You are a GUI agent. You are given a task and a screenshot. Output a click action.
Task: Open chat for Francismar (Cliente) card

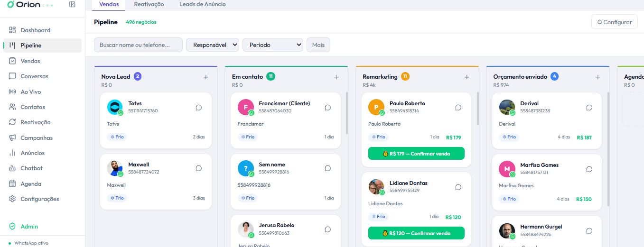point(327,108)
